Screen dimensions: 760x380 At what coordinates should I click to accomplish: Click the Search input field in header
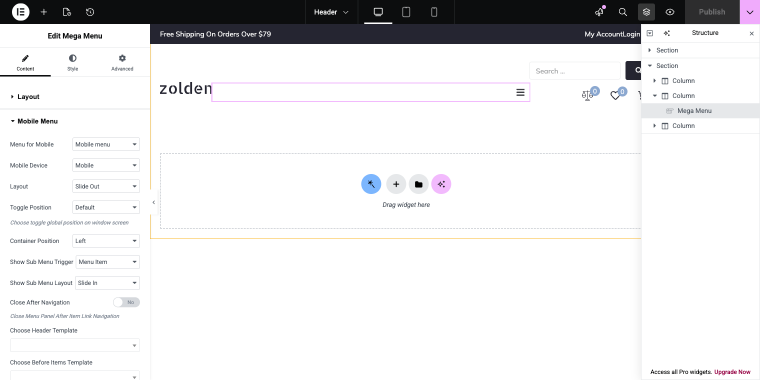coord(575,71)
